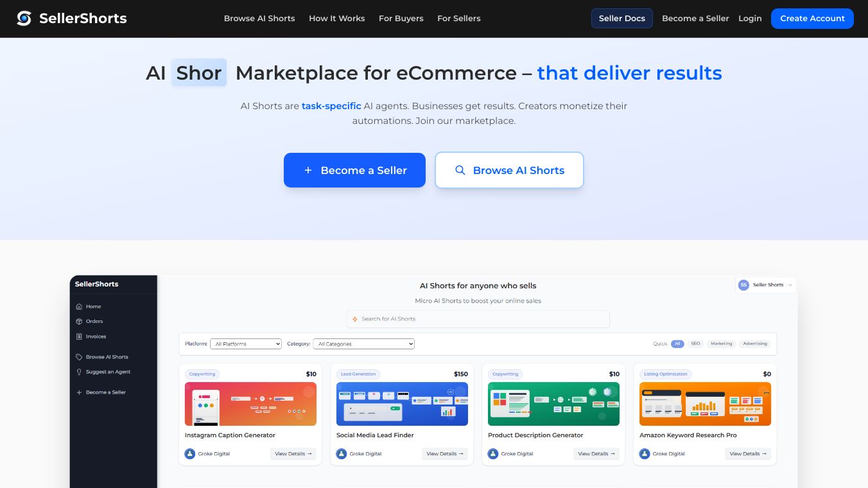Click Micro AI Shorts to boost your online sales

coord(478,301)
